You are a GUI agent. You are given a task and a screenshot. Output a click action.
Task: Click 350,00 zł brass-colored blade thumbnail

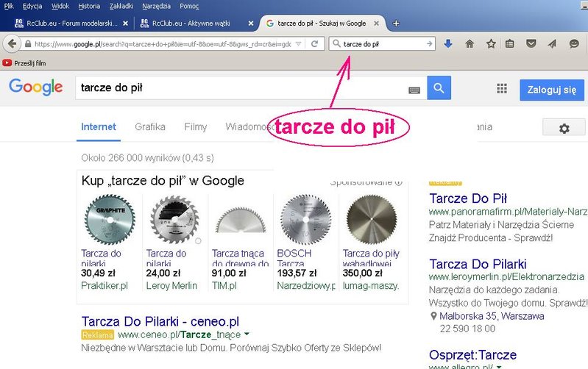coord(372,220)
